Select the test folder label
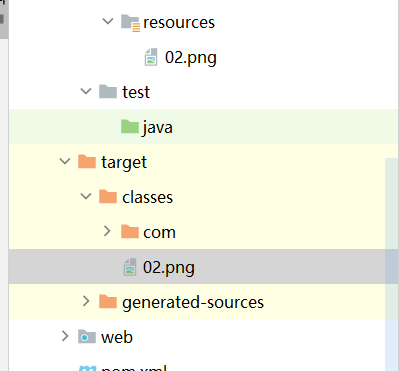 [136, 92]
